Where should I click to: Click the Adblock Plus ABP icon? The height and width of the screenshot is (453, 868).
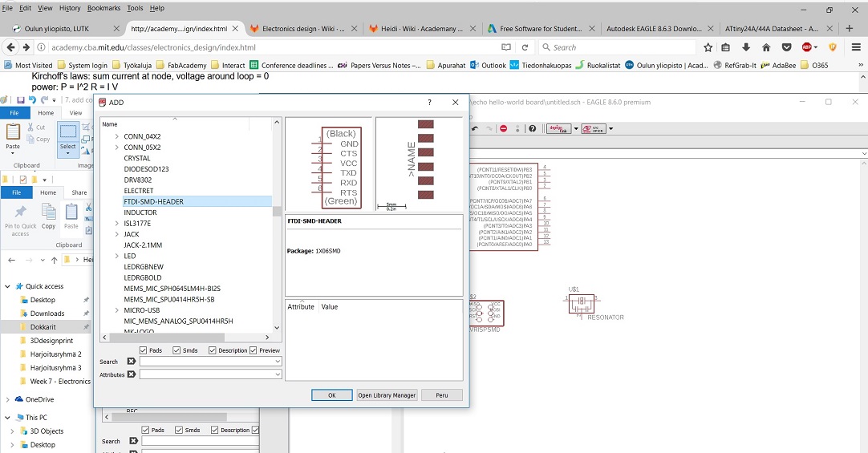click(807, 47)
